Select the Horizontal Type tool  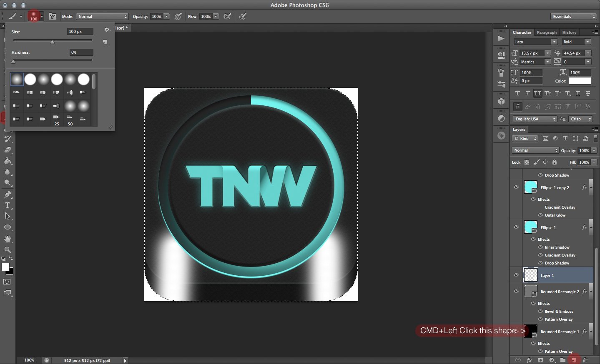pyautogui.click(x=8, y=205)
